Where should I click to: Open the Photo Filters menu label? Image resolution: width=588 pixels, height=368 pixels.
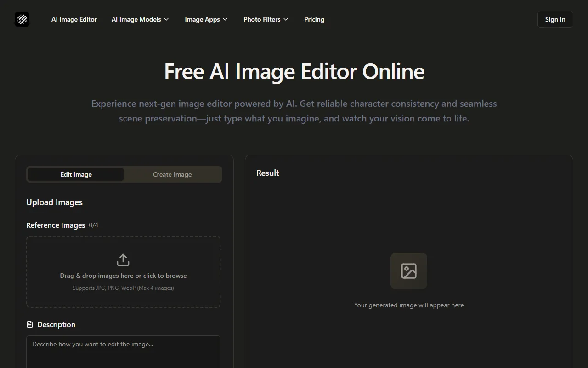[x=262, y=19]
